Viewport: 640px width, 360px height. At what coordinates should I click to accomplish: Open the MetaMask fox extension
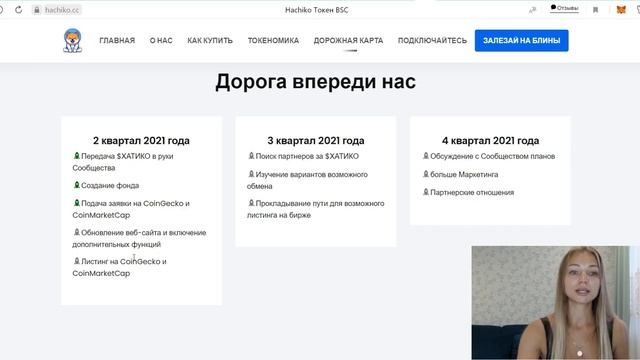[621, 10]
